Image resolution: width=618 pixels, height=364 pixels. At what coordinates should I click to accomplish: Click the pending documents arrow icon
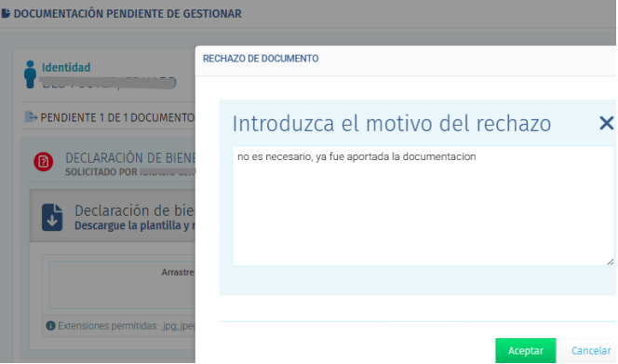[31, 116]
